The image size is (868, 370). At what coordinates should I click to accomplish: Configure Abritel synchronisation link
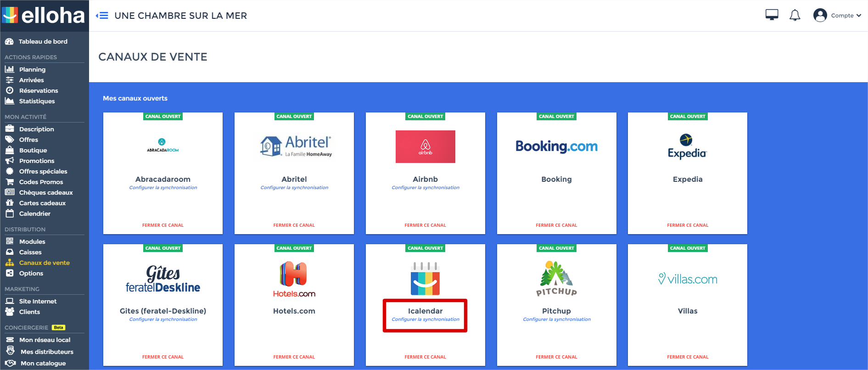[294, 188]
